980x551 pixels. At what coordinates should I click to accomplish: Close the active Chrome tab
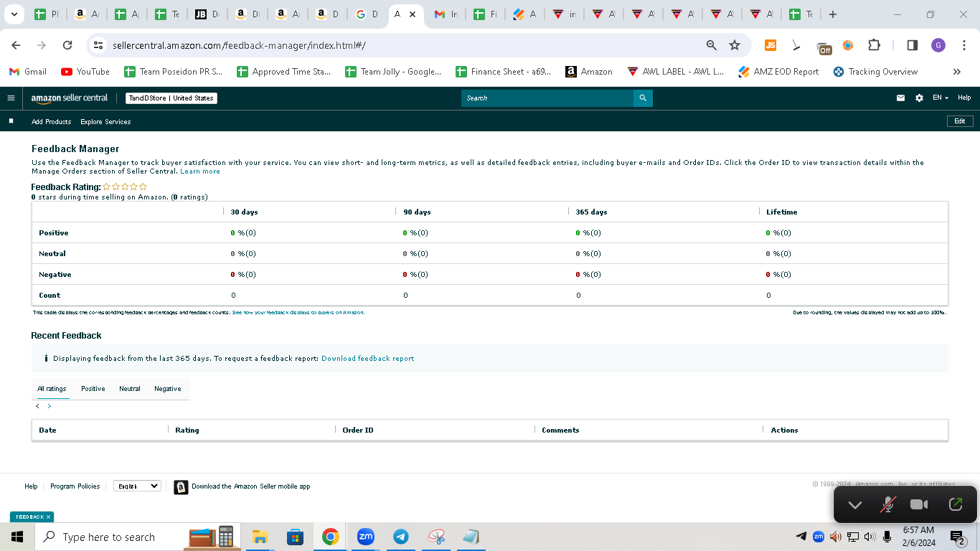click(413, 14)
